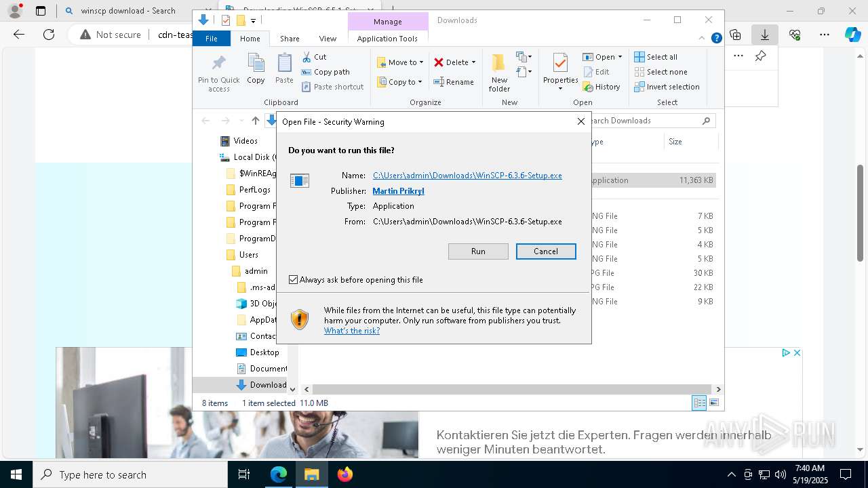
Task: Open Edge downloads icon in browser toolbar
Action: [764, 35]
